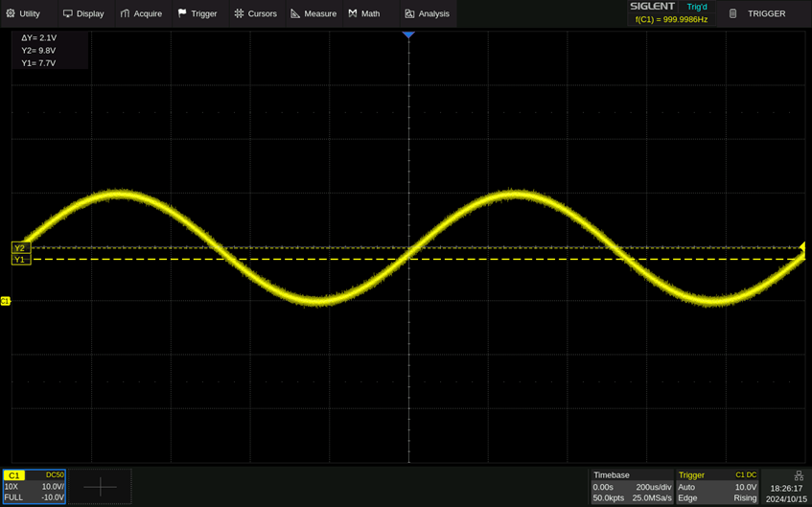Click the Display monitor icon
812x507 pixels.
click(67, 13)
